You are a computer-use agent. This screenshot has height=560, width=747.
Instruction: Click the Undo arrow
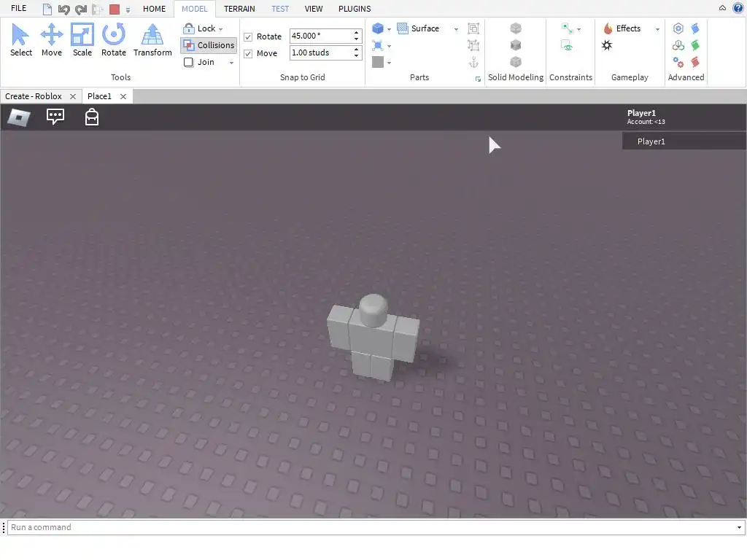point(64,9)
